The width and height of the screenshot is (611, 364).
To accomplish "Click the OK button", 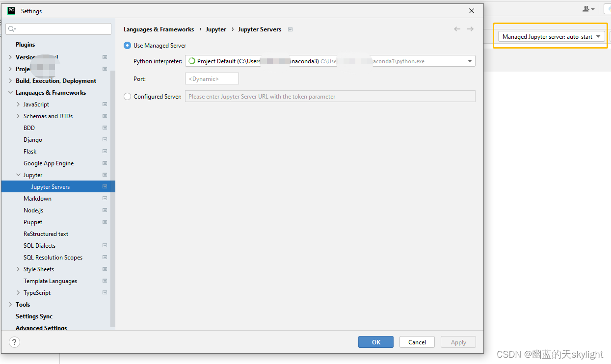I will coord(376,342).
